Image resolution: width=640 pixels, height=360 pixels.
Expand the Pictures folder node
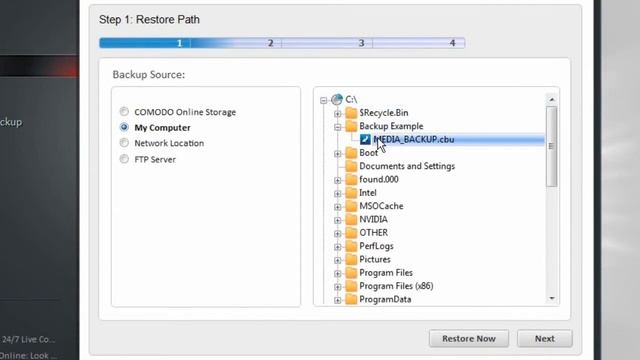pyautogui.click(x=338, y=260)
